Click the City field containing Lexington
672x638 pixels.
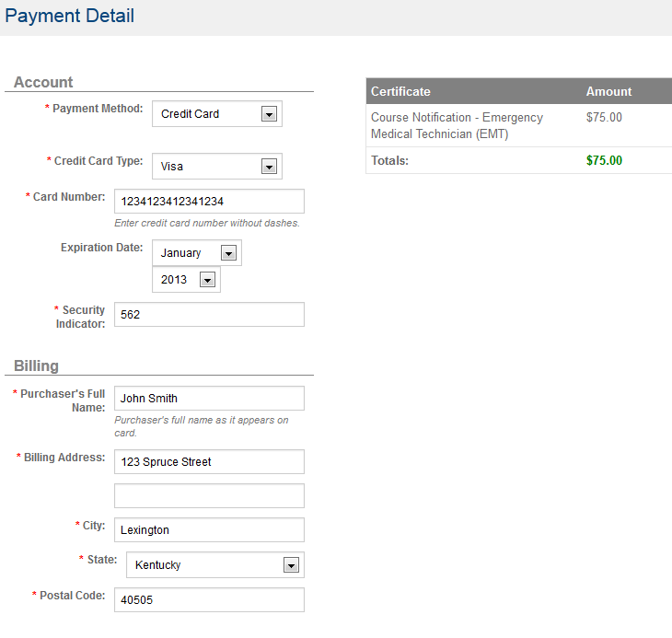point(209,529)
